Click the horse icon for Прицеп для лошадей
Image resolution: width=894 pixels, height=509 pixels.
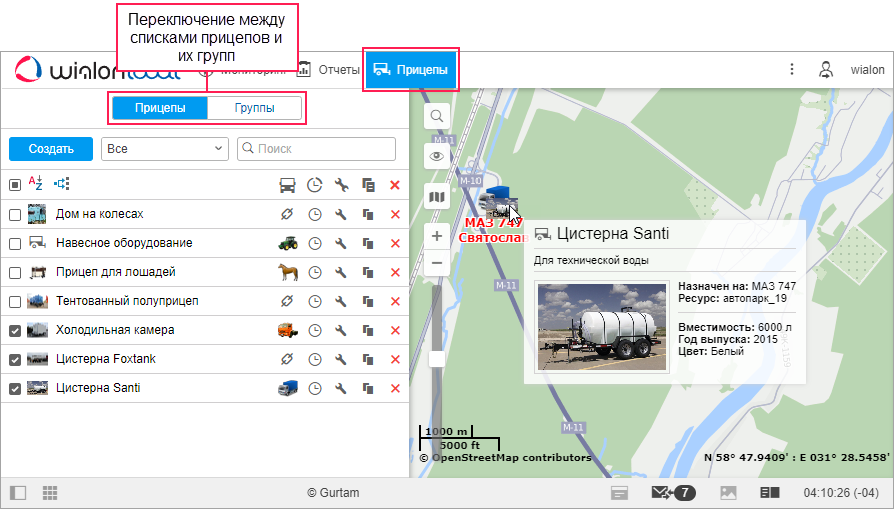pos(288,272)
